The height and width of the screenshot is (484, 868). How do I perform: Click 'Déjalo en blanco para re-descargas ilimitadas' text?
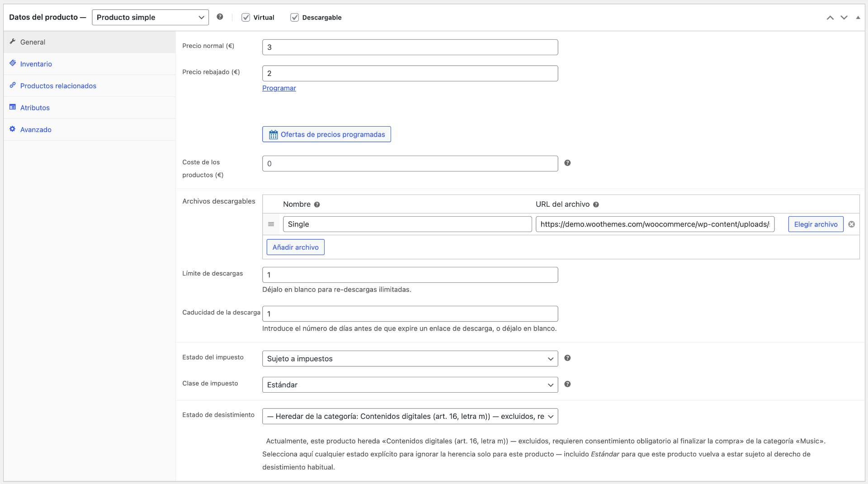click(x=337, y=289)
